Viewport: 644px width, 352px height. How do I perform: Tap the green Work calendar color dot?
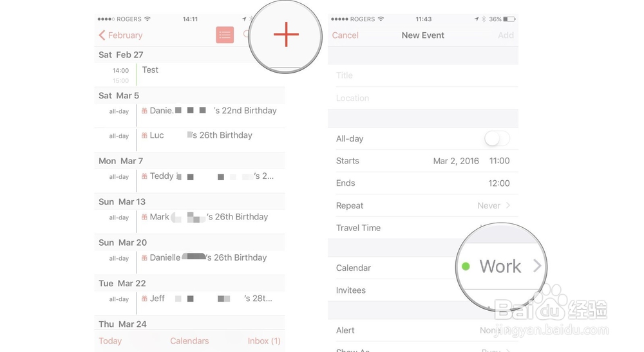point(466,266)
